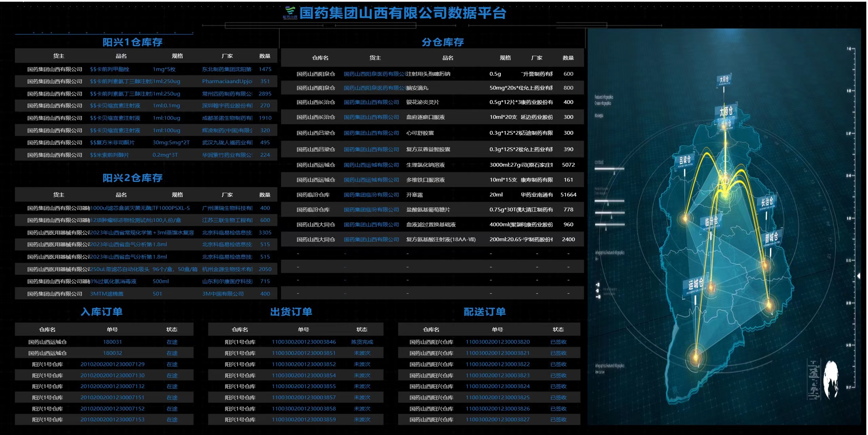Open outbound order 11003002001230003859
Image resolution: width=868 pixels, height=435 pixels.
pyautogui.click(x=304, y=420)
